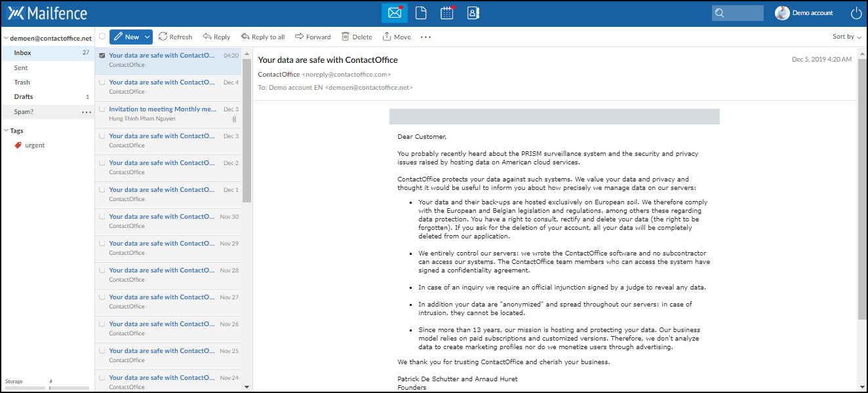Click the power log out icon
The width and height of the screenshot is (868, 393).
[856, 13]
